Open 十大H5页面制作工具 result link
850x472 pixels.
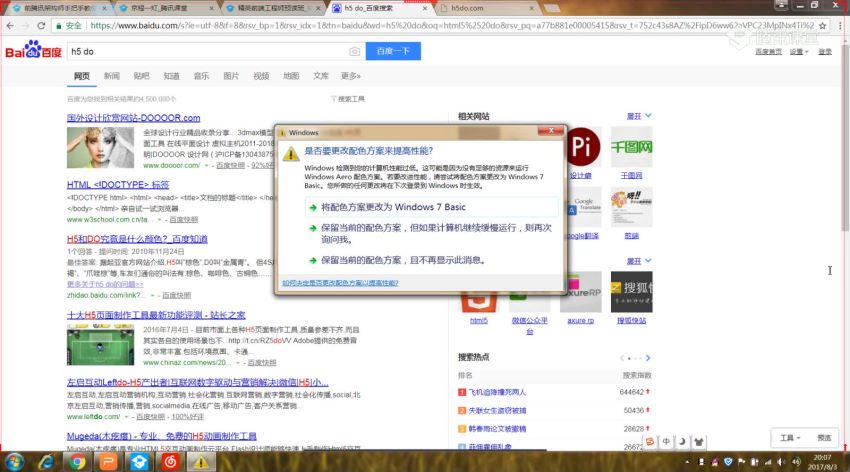point(156,315)
